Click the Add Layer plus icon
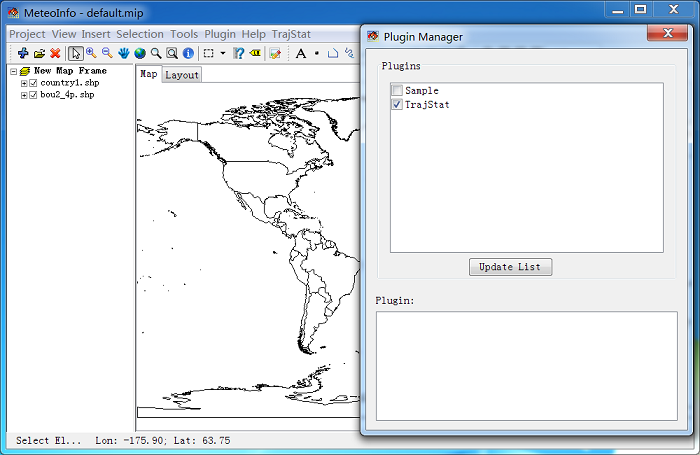700x455 pixels. click(23, 53)
